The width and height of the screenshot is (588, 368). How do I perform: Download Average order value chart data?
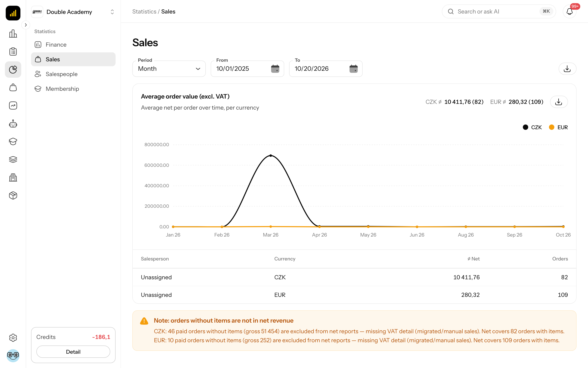pos(559,102)
